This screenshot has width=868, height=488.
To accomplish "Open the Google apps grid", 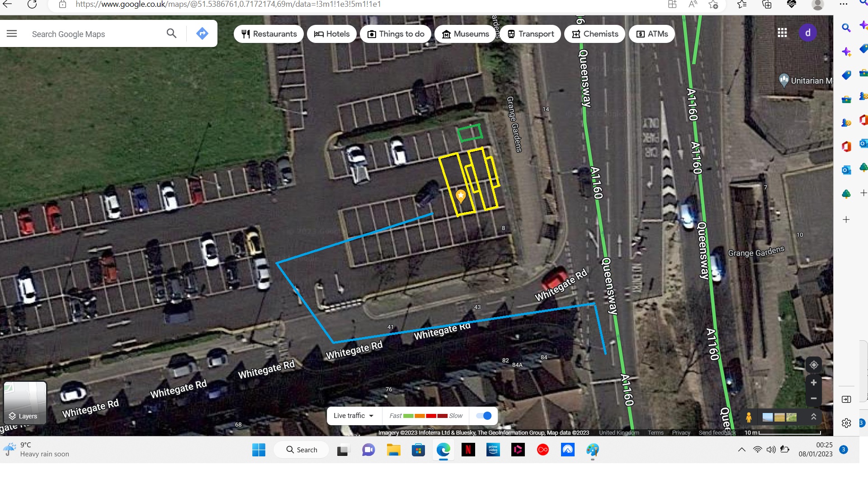I will click(x=782, y=33).
